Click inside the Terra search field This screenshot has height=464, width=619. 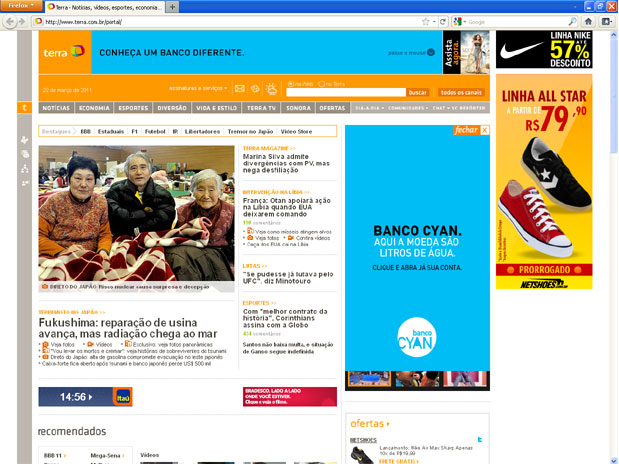(346, 92)
